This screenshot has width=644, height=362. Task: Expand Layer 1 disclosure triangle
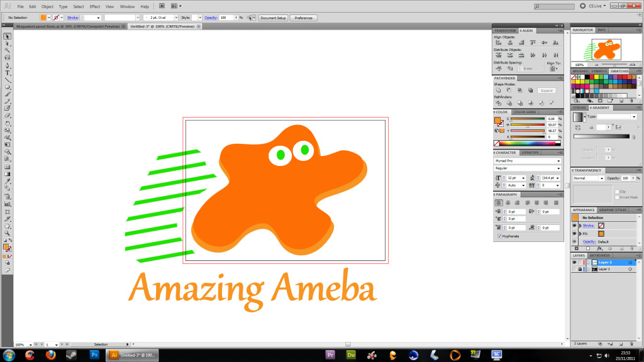point(589,269)
